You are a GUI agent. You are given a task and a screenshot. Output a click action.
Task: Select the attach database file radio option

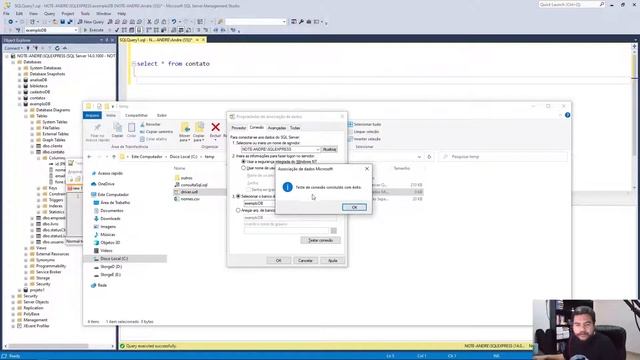tap(238, 211)
